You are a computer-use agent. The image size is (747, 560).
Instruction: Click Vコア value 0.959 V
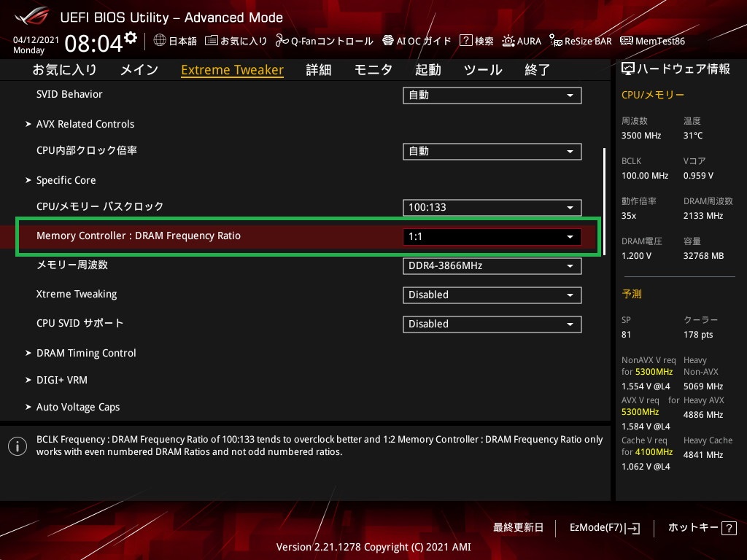click(698, 176)
